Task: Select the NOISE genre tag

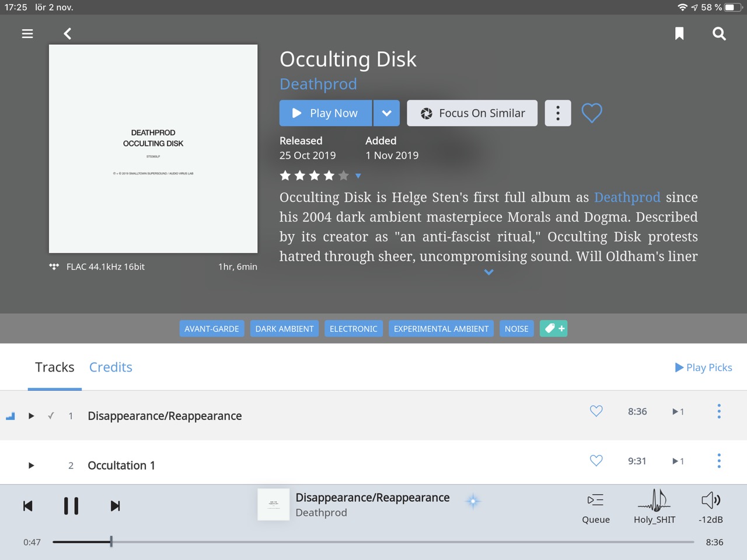Action: tap(516, 329)
